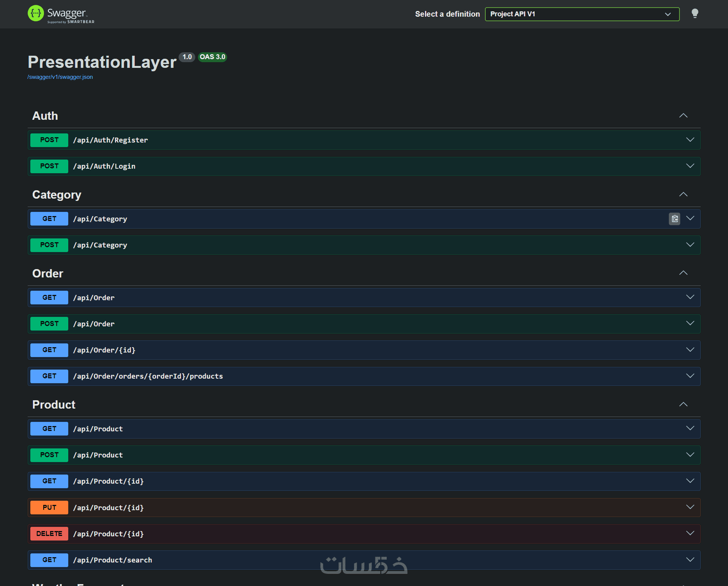Click the Product section heading

[x=54, y=404]
